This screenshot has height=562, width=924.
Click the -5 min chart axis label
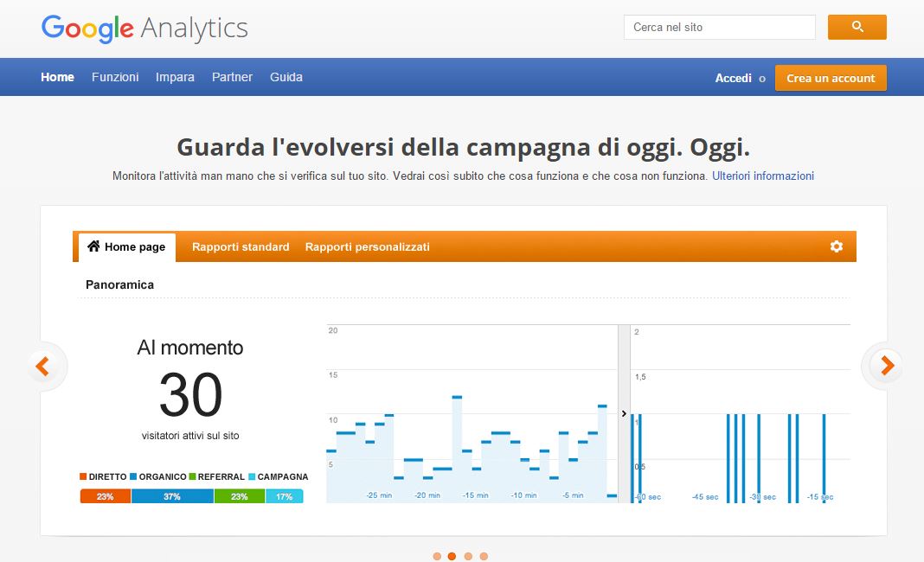573,495
